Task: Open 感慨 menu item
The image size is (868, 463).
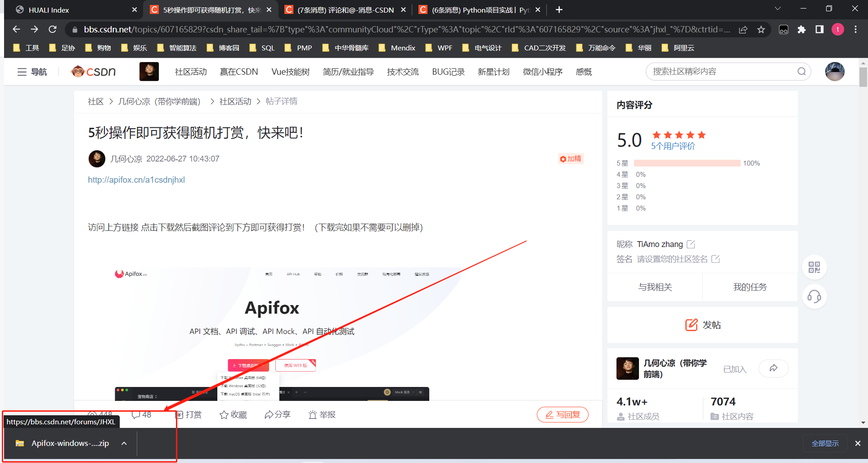Action: 584,72
